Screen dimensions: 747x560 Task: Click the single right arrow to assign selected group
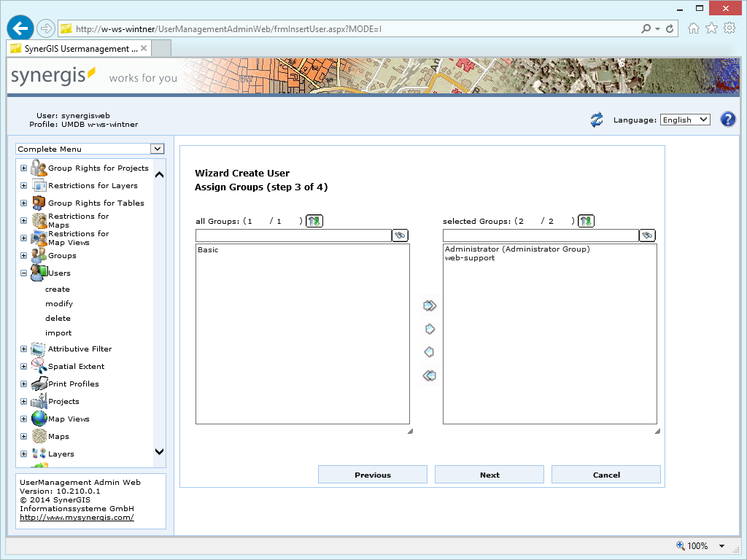[428, 328]
